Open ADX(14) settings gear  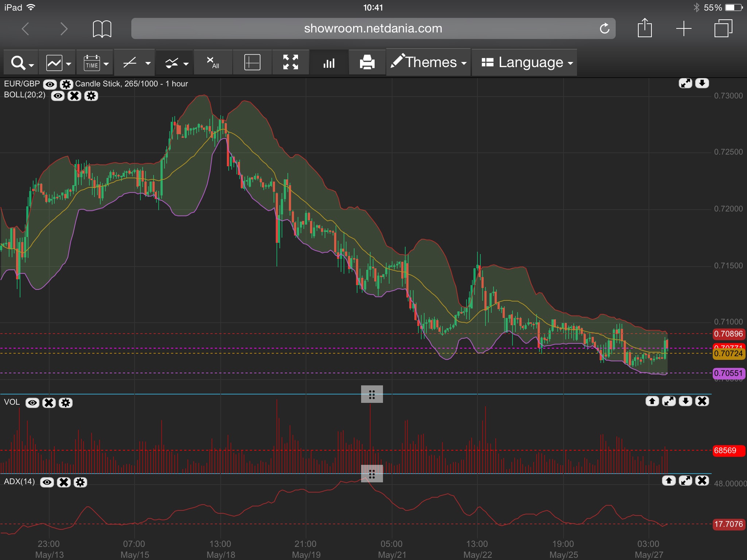click(x=80, y=482)
